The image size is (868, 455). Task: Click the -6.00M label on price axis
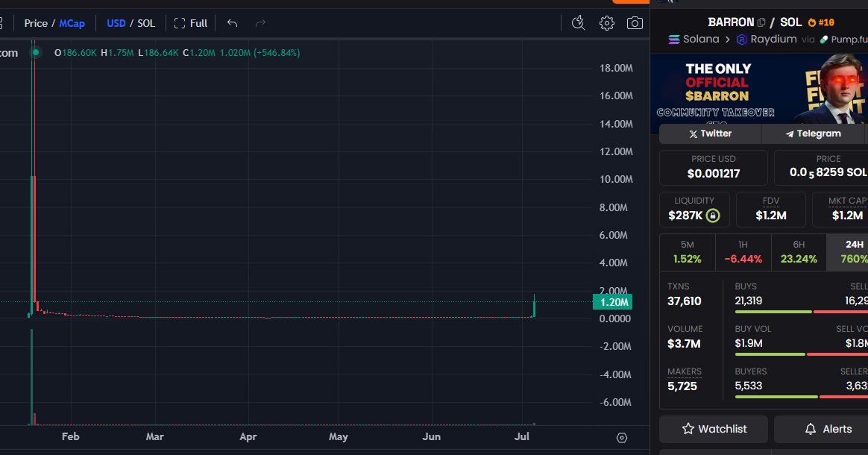pos(615,403)
